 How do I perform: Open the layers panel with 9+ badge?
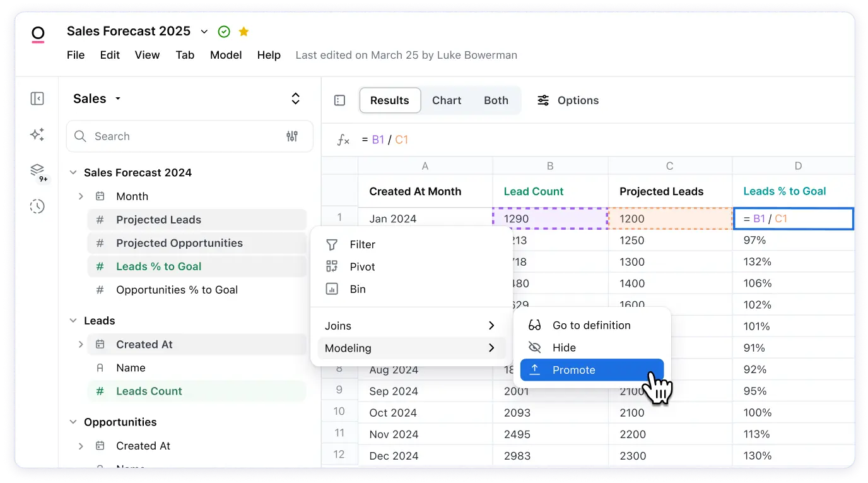[x=37, y=171]
